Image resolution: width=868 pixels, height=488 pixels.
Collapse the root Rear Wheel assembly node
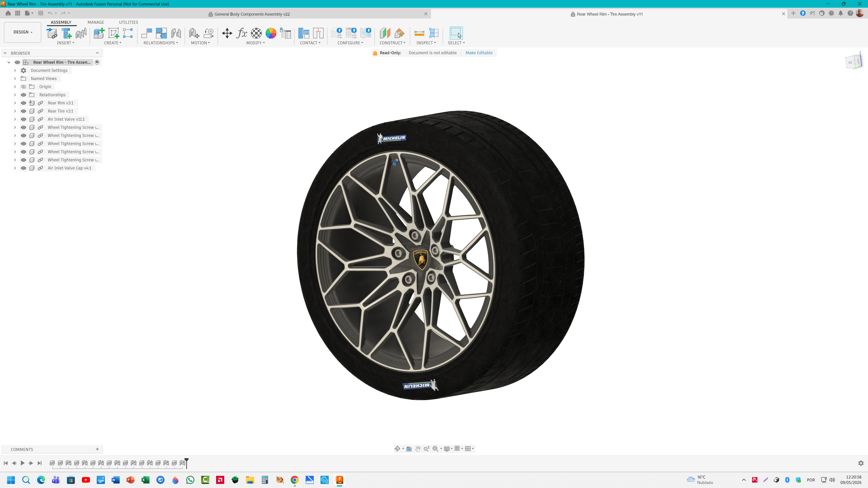(9, 62)
